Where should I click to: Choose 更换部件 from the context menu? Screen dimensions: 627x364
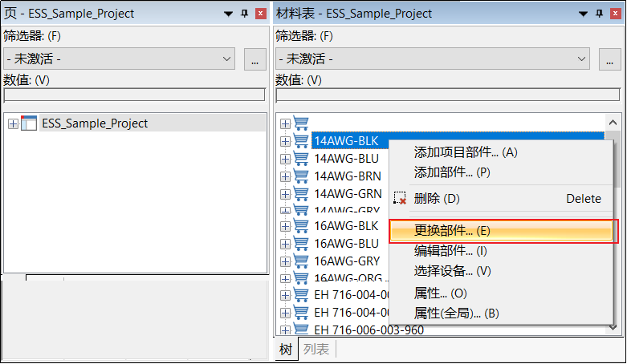453,230
